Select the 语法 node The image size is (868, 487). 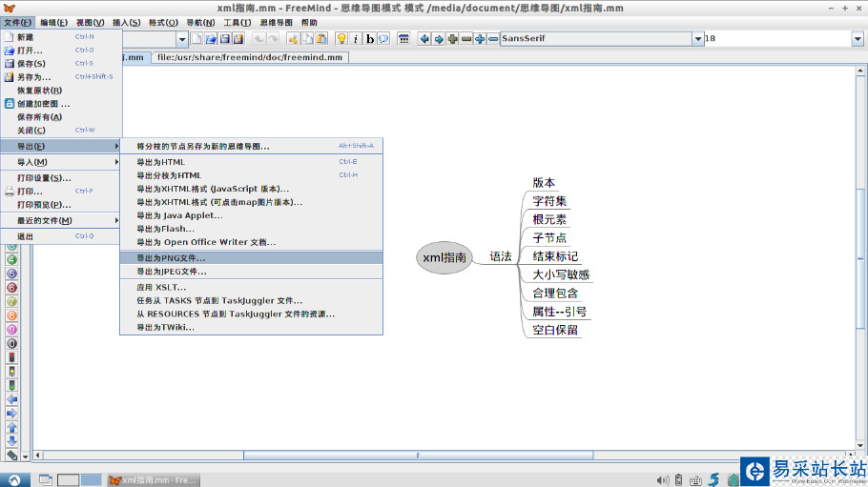click(501, 256)
